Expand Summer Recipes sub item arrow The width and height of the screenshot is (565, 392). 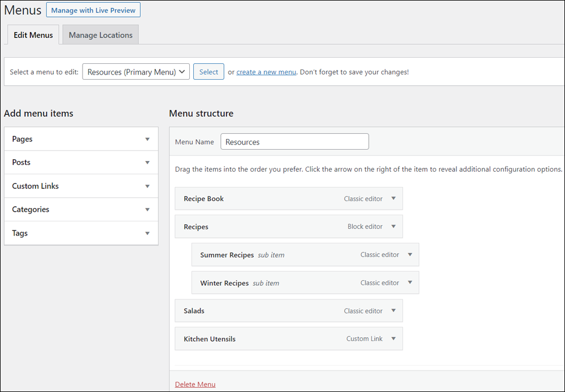tap(410, 254)
